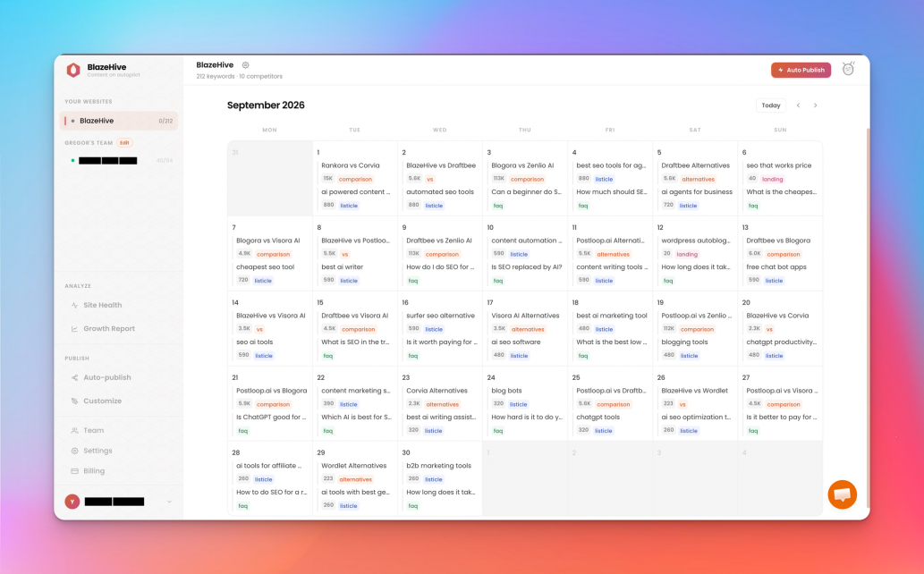Viewport: 924px width, 574px height.
Task: Click 'faq' tag under Is ChatGPT good for
Action: click(242, 431)
